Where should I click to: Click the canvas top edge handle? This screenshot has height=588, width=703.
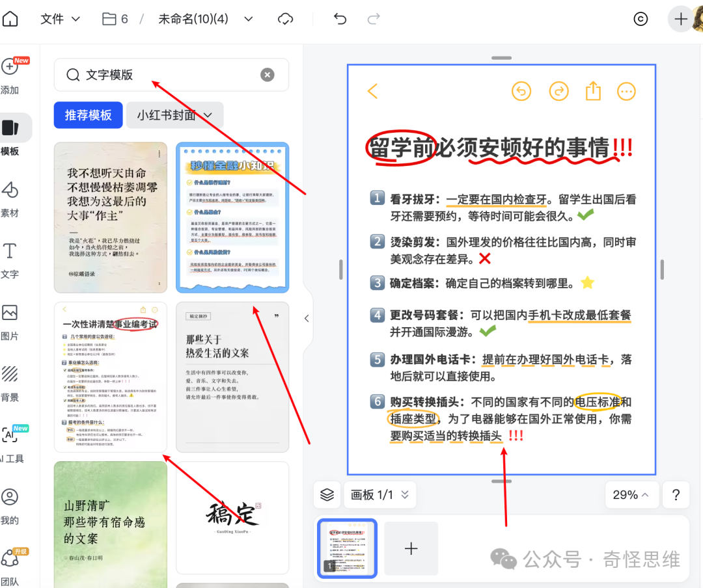coord(501,58)
